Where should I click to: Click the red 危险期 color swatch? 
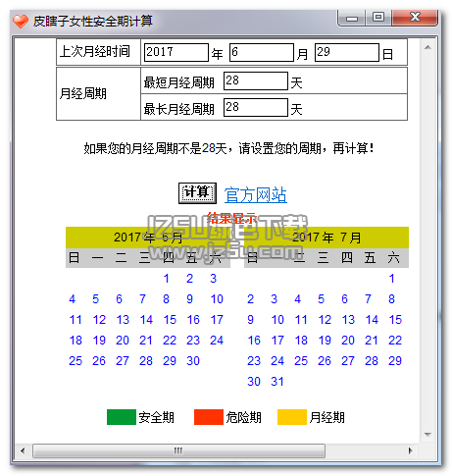click(209, 417)
